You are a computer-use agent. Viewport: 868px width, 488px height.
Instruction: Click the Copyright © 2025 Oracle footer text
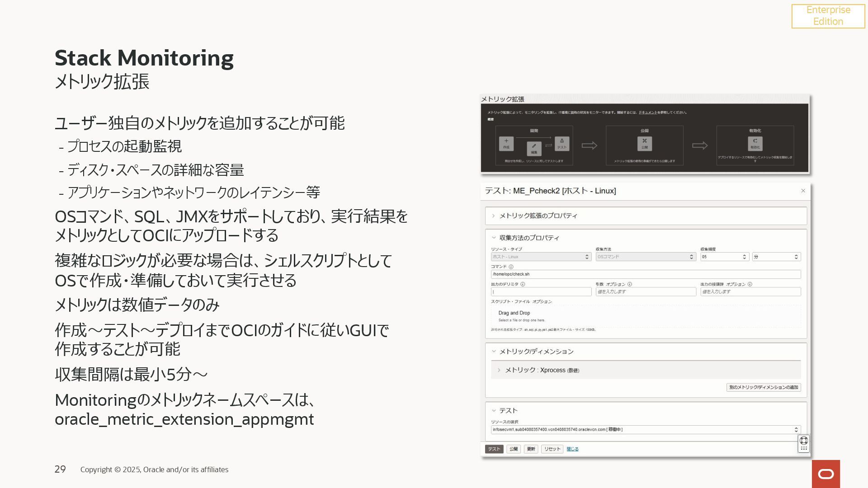[154, 469]
